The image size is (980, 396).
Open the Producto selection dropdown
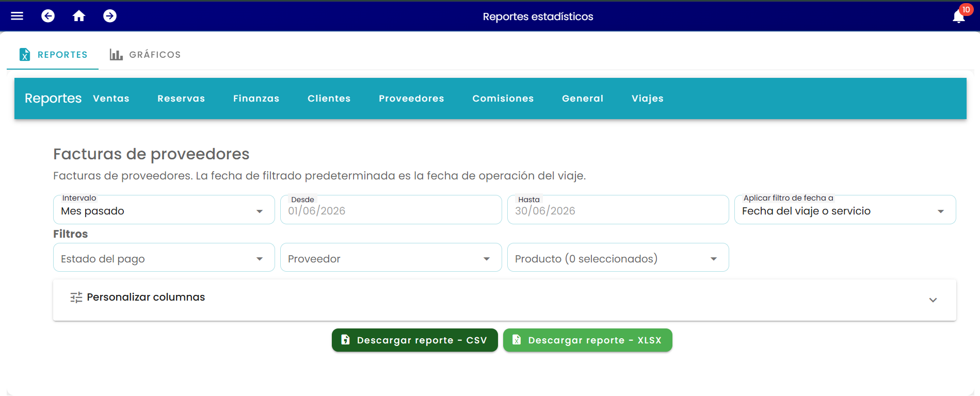coord(618,257)
